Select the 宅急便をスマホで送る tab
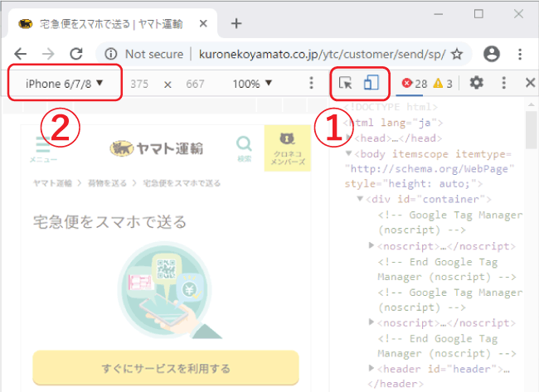 click(x=112, y=23)
